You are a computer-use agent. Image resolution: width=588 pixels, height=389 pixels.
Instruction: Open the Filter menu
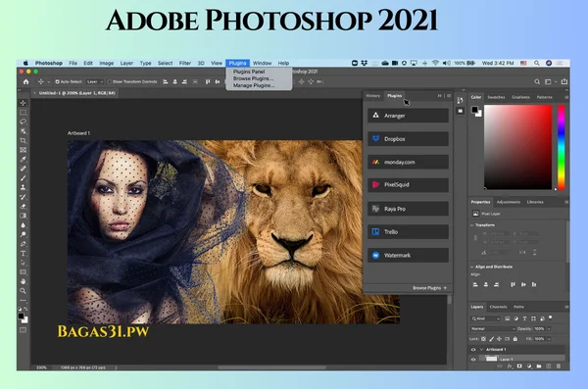(185, 63)
